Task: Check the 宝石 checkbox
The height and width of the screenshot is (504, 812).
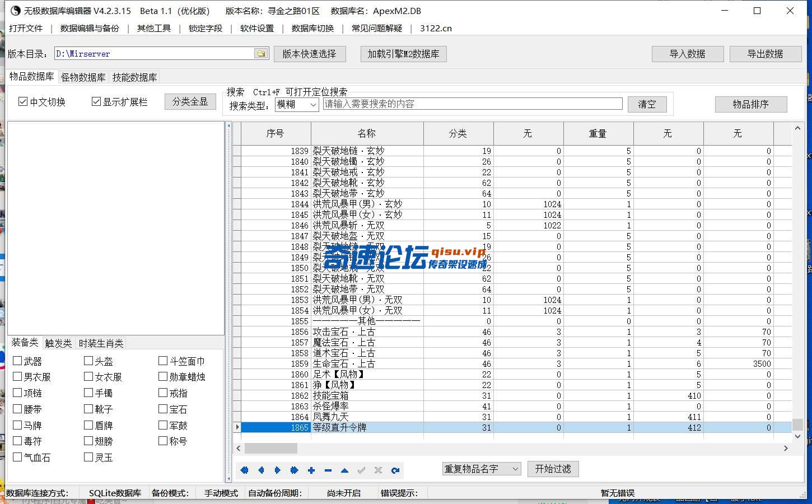Action: [163, 409]
